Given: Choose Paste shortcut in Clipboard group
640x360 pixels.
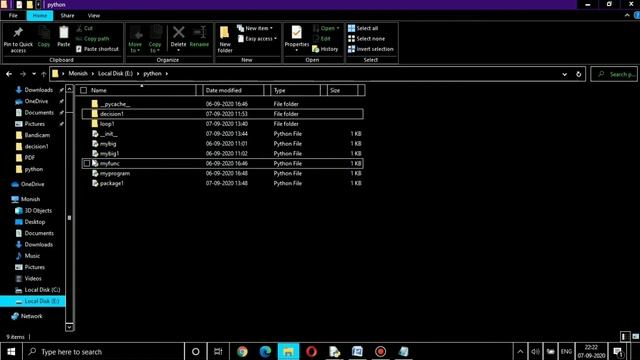Looking at the screenshot, I should click(97, 49).
